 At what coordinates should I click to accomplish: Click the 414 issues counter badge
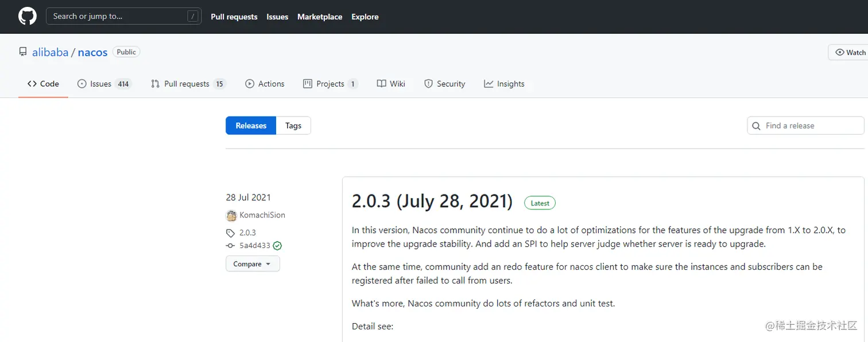[123, 84]
